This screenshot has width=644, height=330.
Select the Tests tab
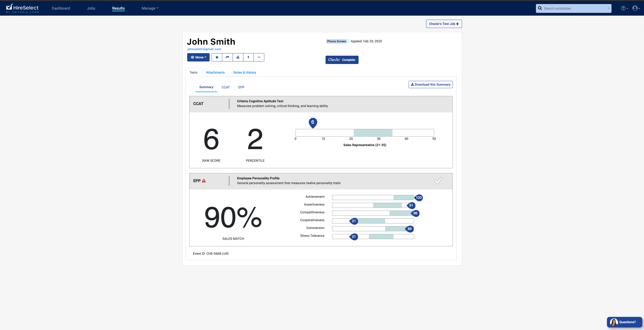[x=194, y=72]
